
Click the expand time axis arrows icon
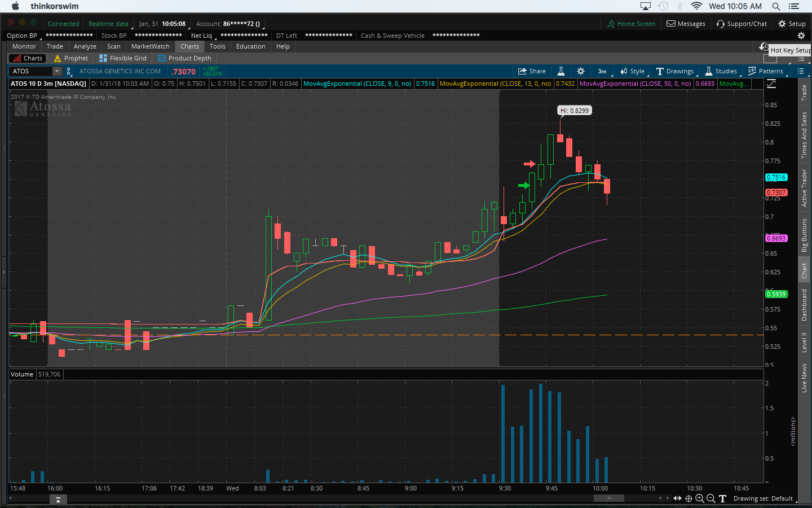(677, 498)
